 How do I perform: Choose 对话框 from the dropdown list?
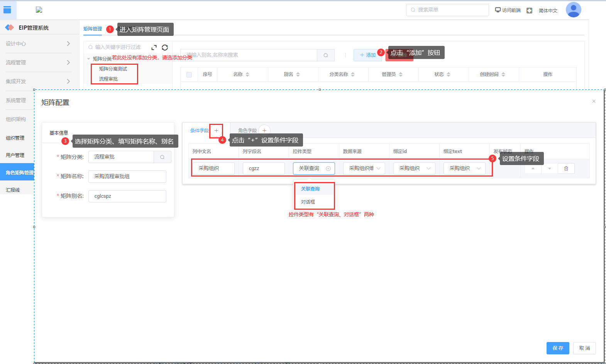[314, 202]
